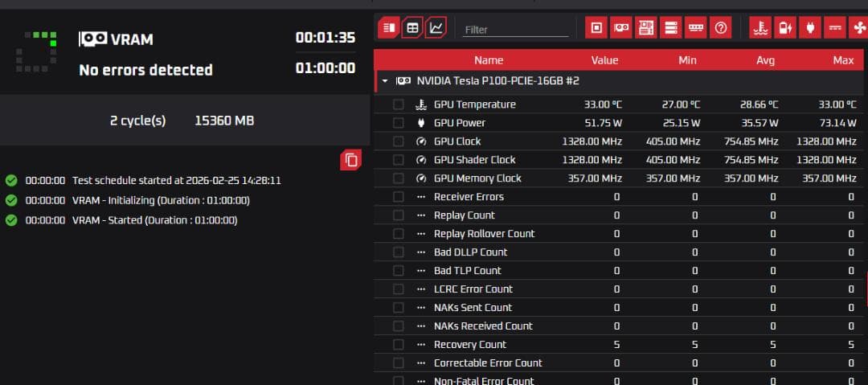Select the Bad TLP Count row label
Viewport: 868px width, 385px height.
(x=468, y=270)
